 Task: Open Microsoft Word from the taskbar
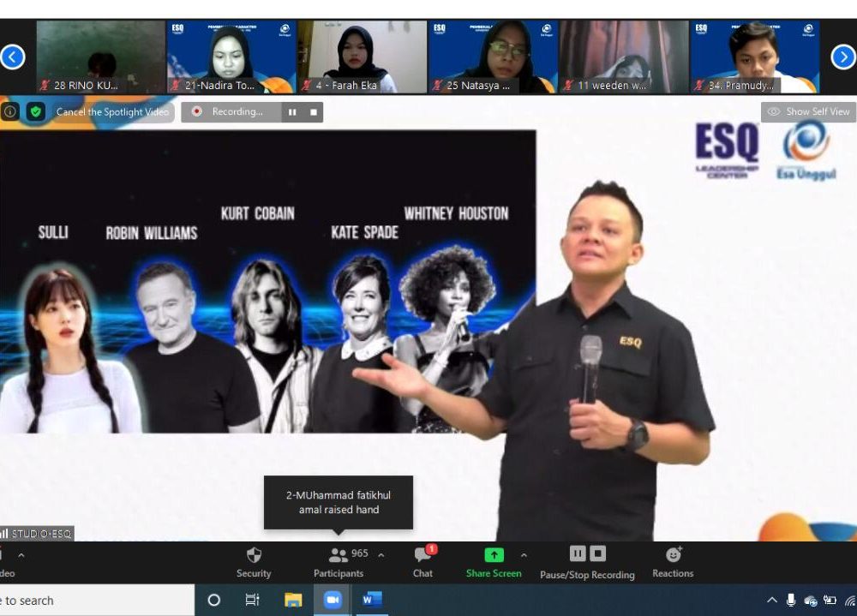pyautogui.click(x=372, y=600)
